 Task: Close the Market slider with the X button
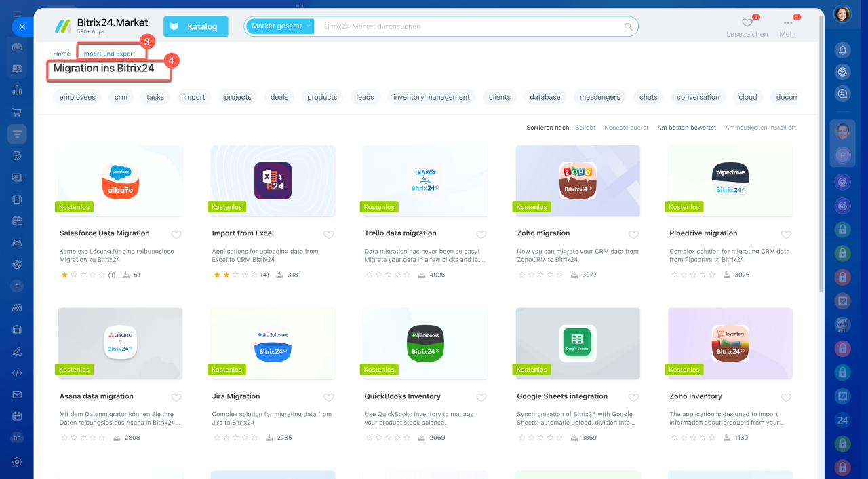point(22,27)
